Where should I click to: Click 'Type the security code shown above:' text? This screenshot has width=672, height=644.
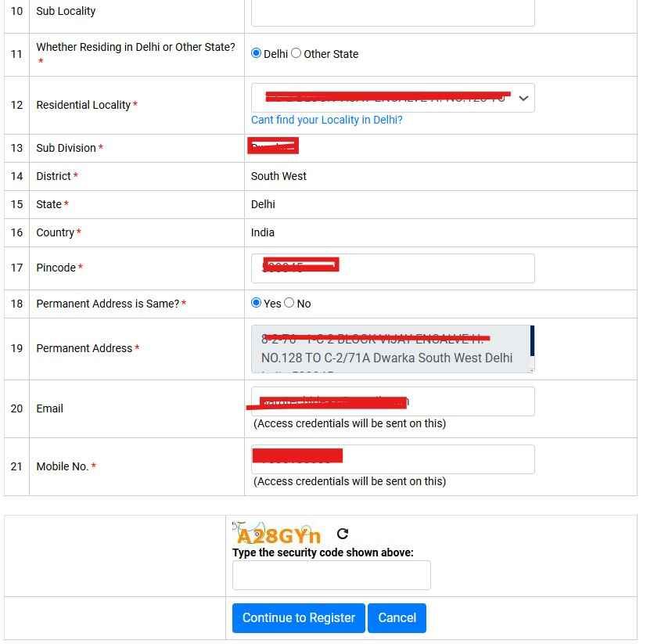click(x=323, y=552)
